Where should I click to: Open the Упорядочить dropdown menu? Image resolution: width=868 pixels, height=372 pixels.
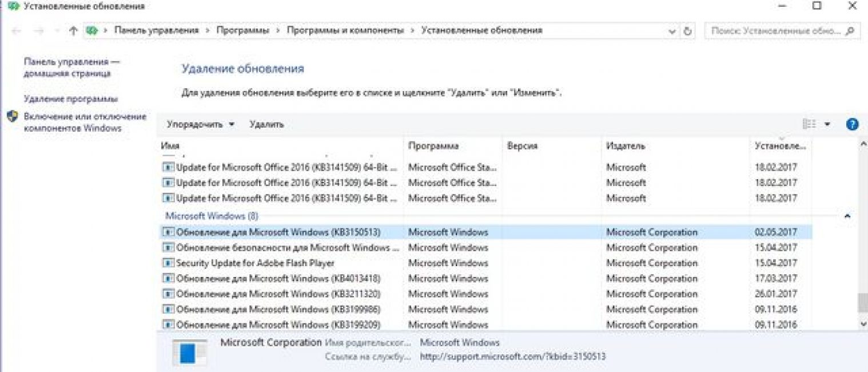(201, 124)
